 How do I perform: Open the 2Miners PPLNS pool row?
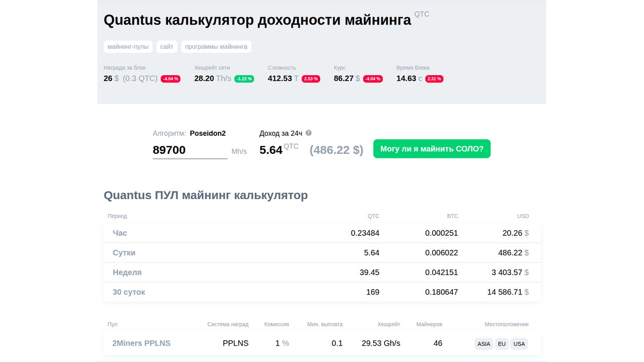click(322, 343)
